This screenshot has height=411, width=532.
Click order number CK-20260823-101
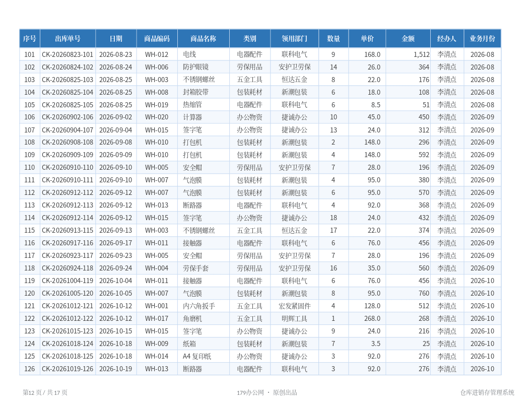tap(68, 54)
